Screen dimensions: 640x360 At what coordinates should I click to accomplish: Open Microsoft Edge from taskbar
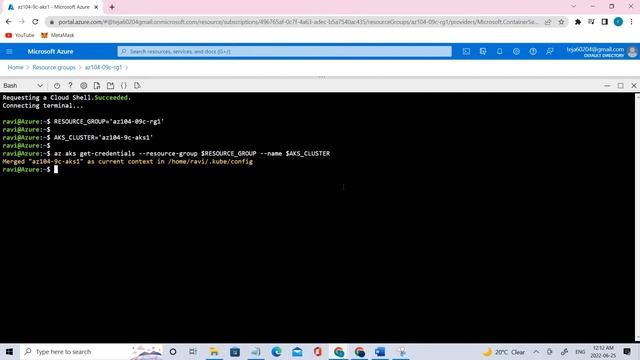(x=276, y=352)
